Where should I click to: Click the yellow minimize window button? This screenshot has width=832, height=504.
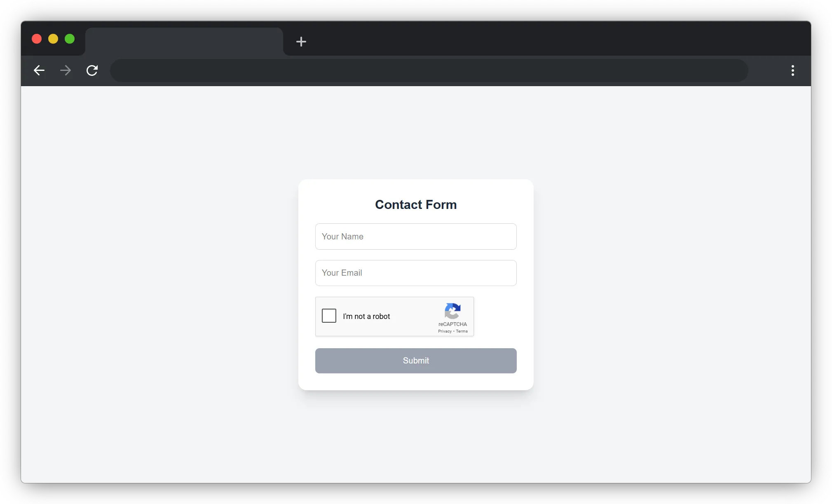tap(53, 38)
